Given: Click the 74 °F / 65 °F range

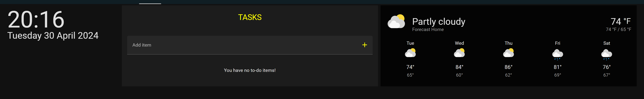Looking at the screenshot, I should [x=618, y=30].
